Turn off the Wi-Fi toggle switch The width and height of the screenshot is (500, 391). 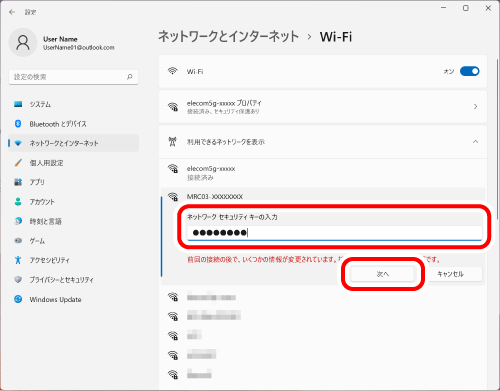469,71
